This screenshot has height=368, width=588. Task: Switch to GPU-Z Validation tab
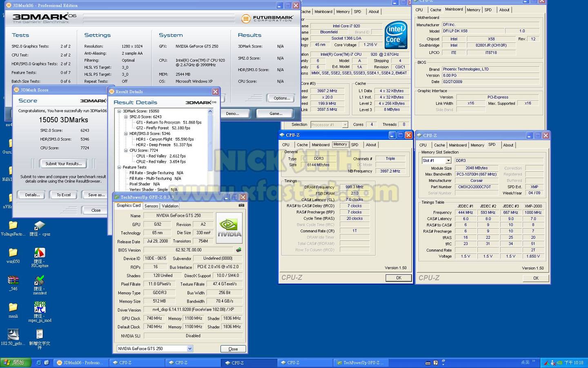point(170,206)
